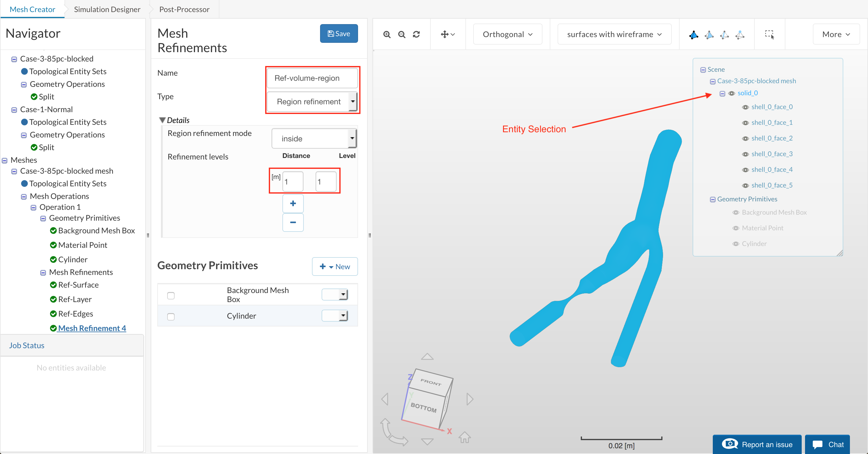Viewport: 868px width, 454px height.
Task: Open Mesh Refinement 4 in navigator
Action: point(92,328)
